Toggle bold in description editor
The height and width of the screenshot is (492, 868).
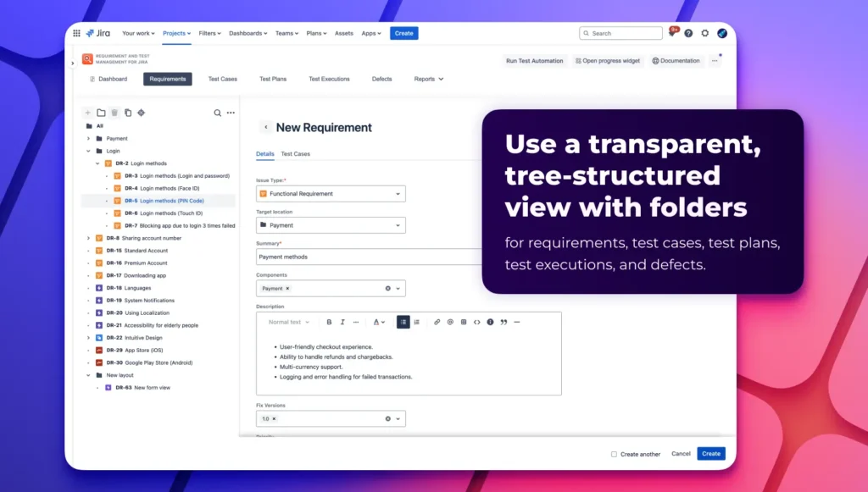(x=329, y=322)
